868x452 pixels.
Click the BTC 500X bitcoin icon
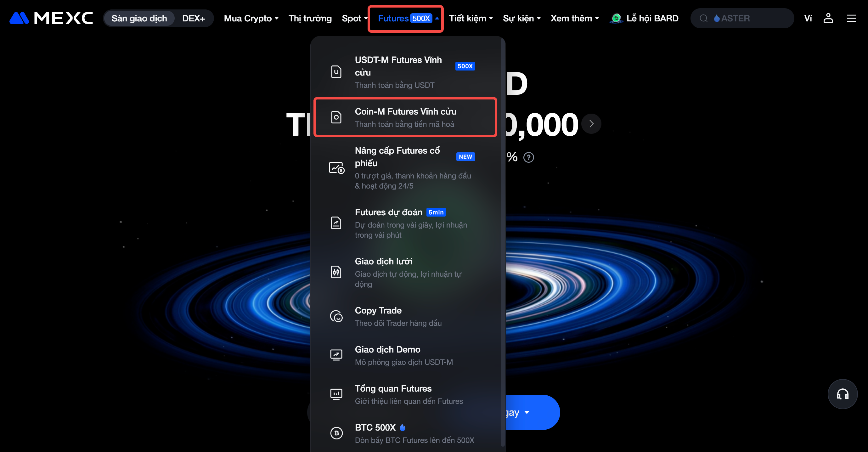pos(336,433)
